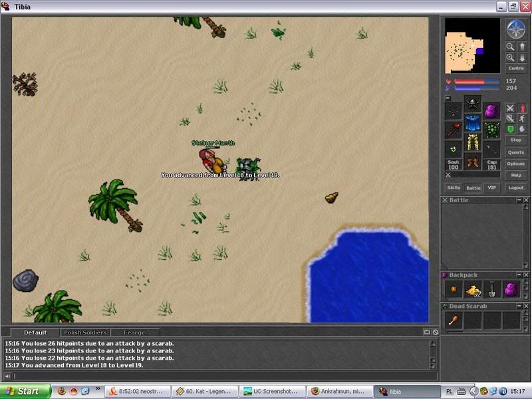Click the ammunition arrow slot
532x399 pixels.
[x=492, y=150]
